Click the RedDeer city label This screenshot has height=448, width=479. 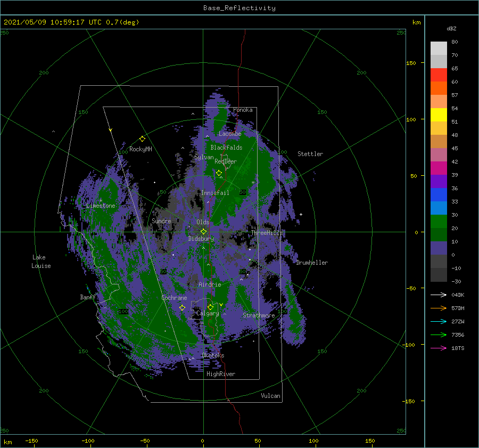pyautogui.click(x=226, y=161)
